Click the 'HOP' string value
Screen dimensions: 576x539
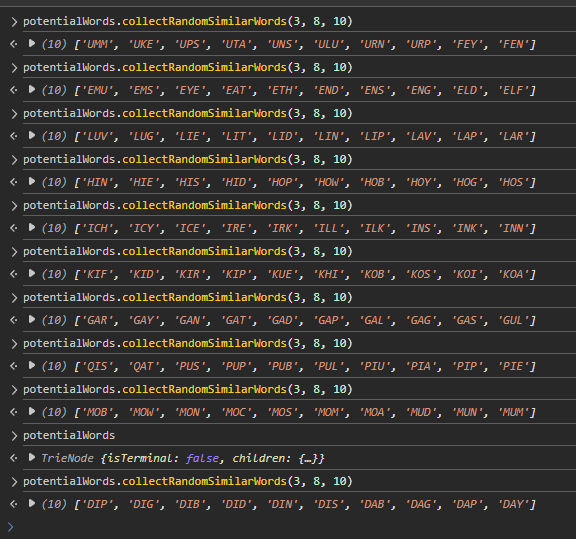[282, 182]
